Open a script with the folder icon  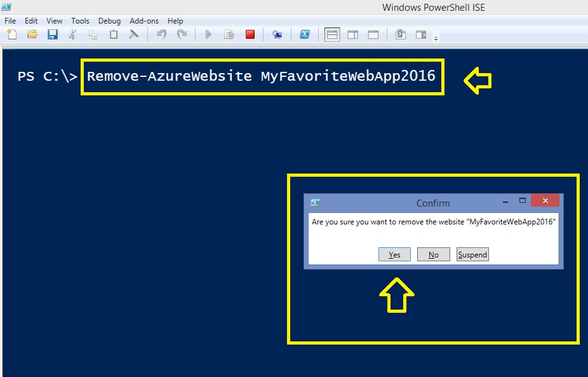(x=32, y=34)
